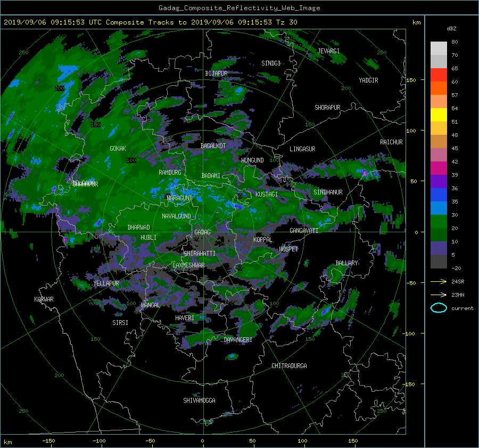Click the YADGIR city label

click(368, 80)
